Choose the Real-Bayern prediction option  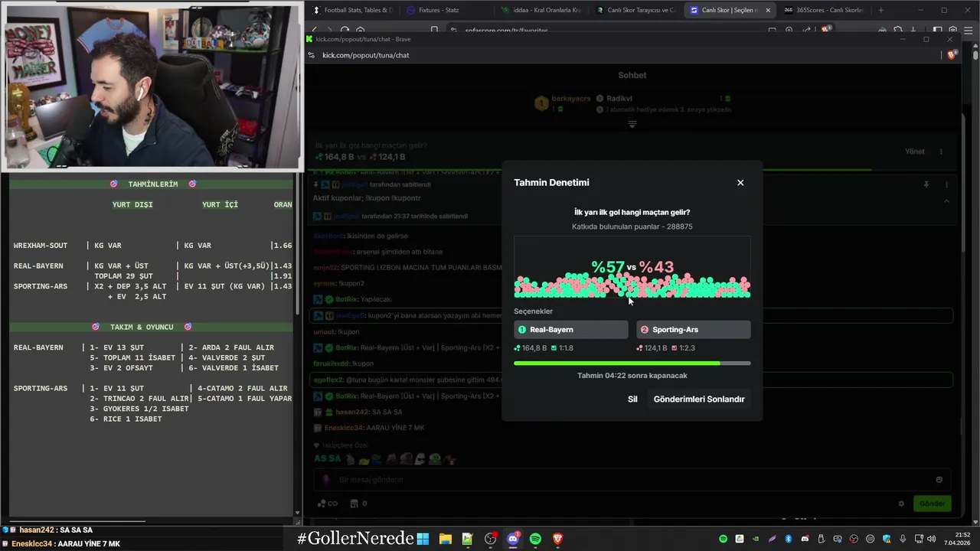(570, 330)
